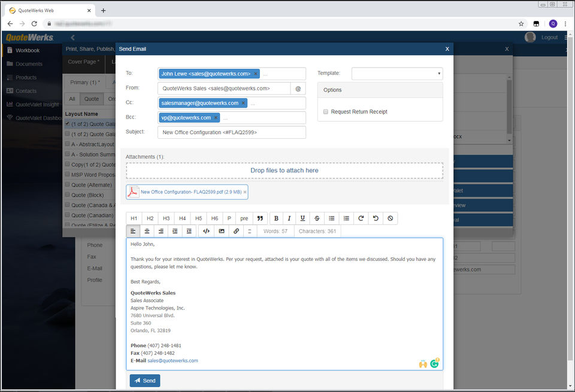Align text left

point(133,231)
